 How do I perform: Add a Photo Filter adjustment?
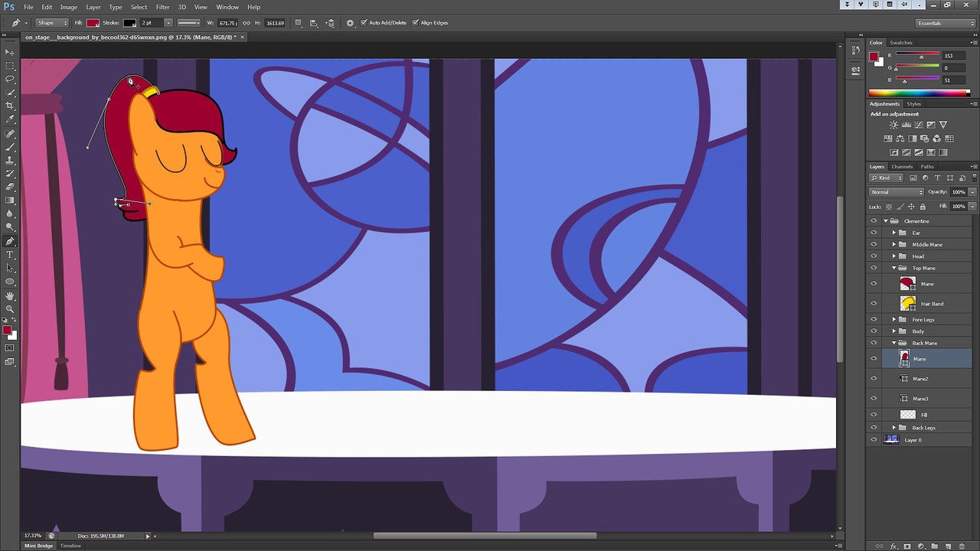click(925, 139)
